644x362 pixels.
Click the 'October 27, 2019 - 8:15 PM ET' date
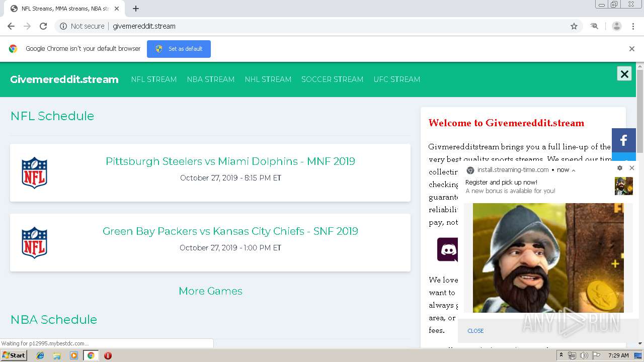[230, 178]
